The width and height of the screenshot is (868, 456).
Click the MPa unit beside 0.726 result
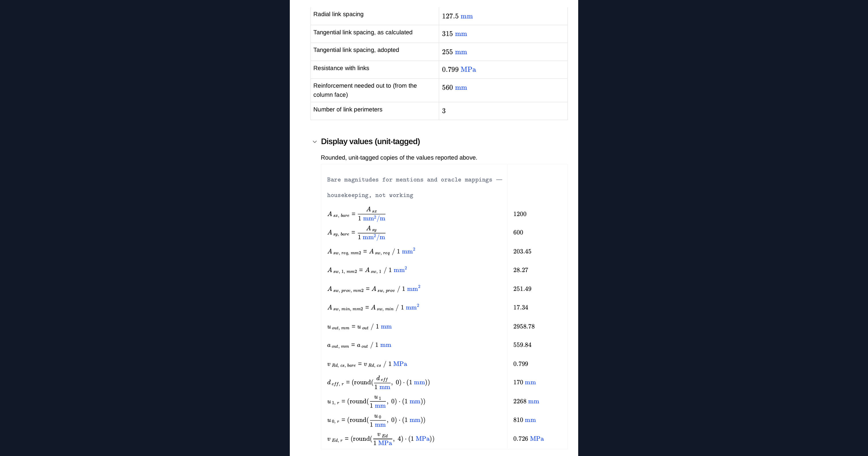tap(537, 439)
